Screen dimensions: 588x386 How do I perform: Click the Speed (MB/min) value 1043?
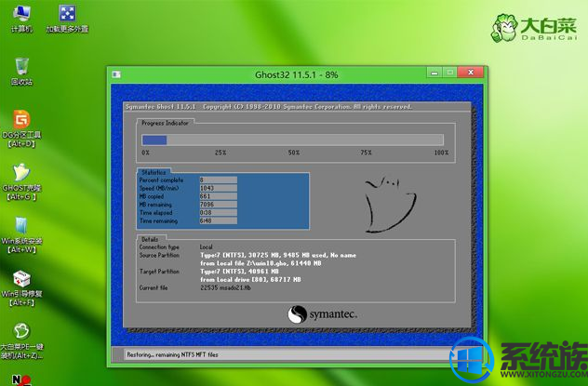pos(218,188)
